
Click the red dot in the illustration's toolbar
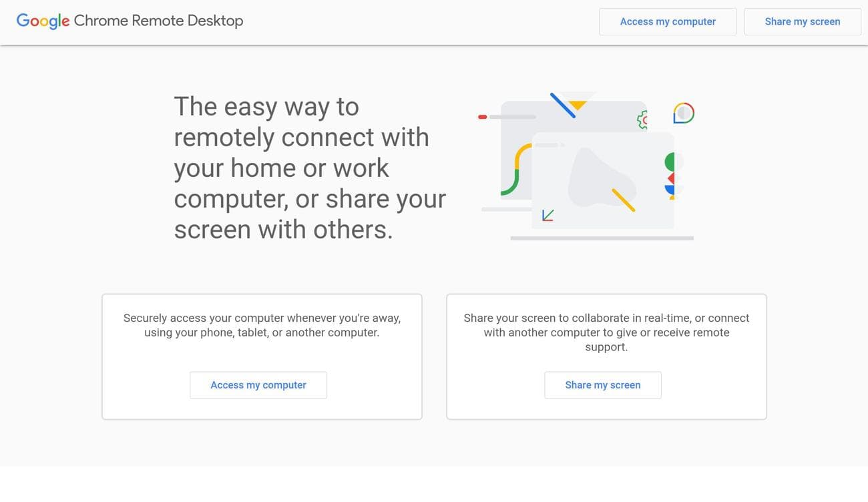483,115
